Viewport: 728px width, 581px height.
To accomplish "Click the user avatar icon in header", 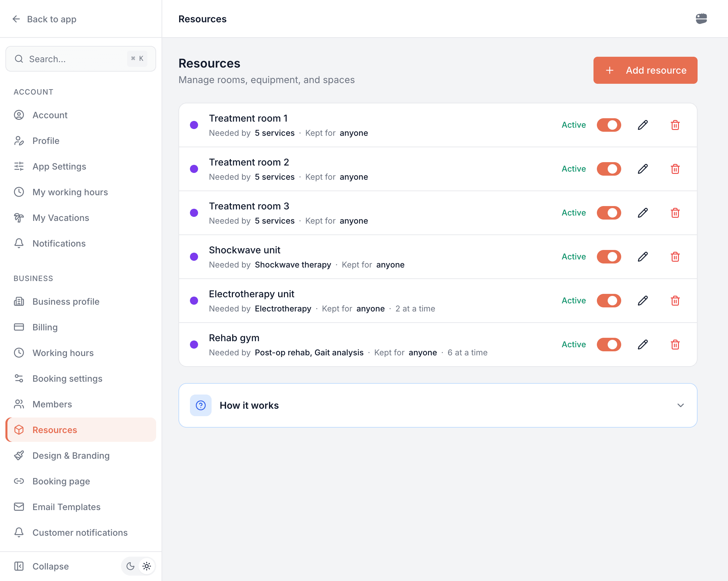I will [x=701, y=19].
